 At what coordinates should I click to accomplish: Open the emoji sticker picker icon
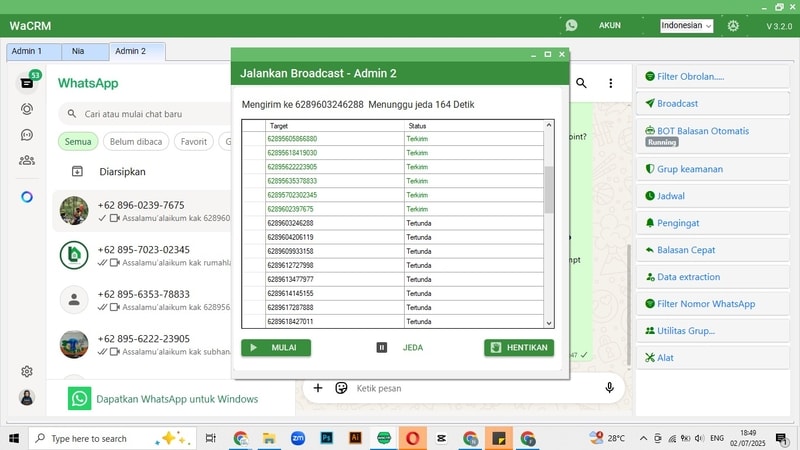(x=341, y=388)
